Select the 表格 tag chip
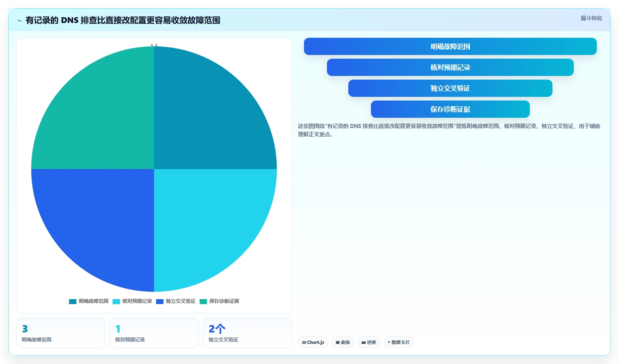 [343, 342]
